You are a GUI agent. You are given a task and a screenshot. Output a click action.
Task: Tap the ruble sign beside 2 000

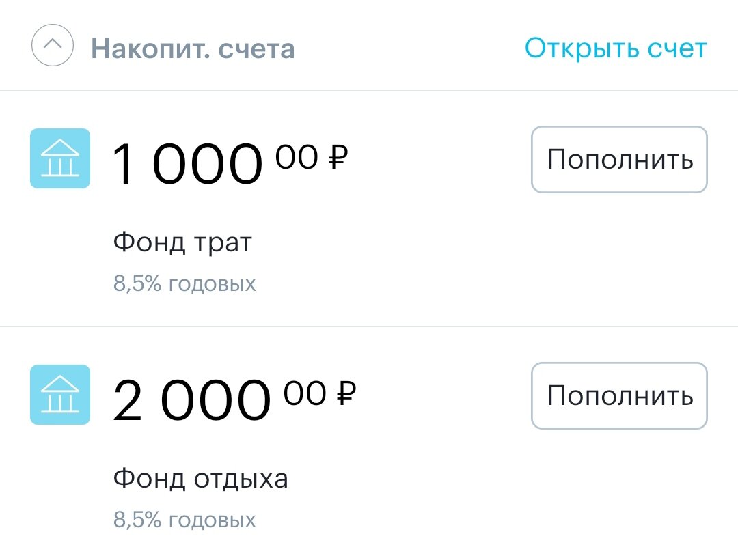click(346, 393)
